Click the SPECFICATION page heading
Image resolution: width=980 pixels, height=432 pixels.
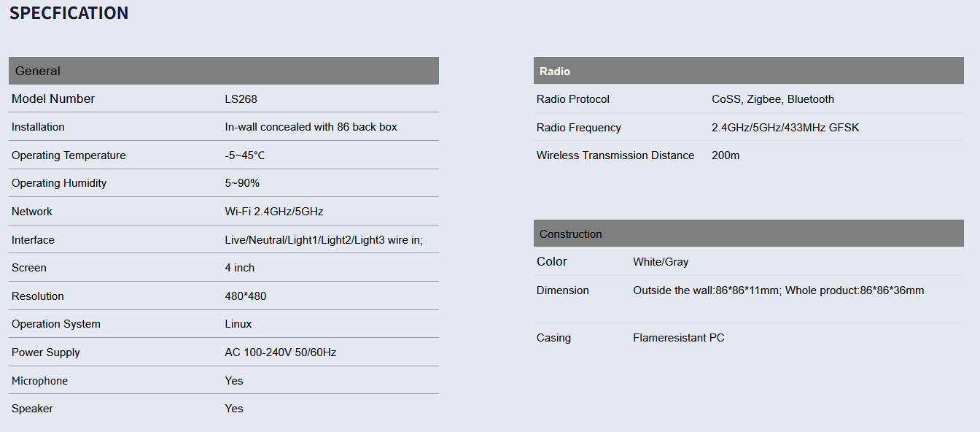[69, 13]
